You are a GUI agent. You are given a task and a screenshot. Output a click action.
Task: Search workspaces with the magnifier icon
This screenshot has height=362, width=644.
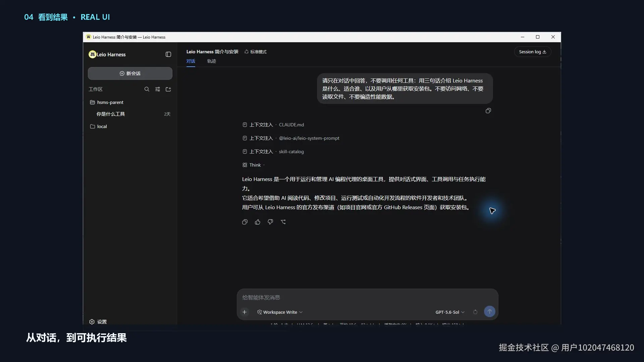pos(147,89)
